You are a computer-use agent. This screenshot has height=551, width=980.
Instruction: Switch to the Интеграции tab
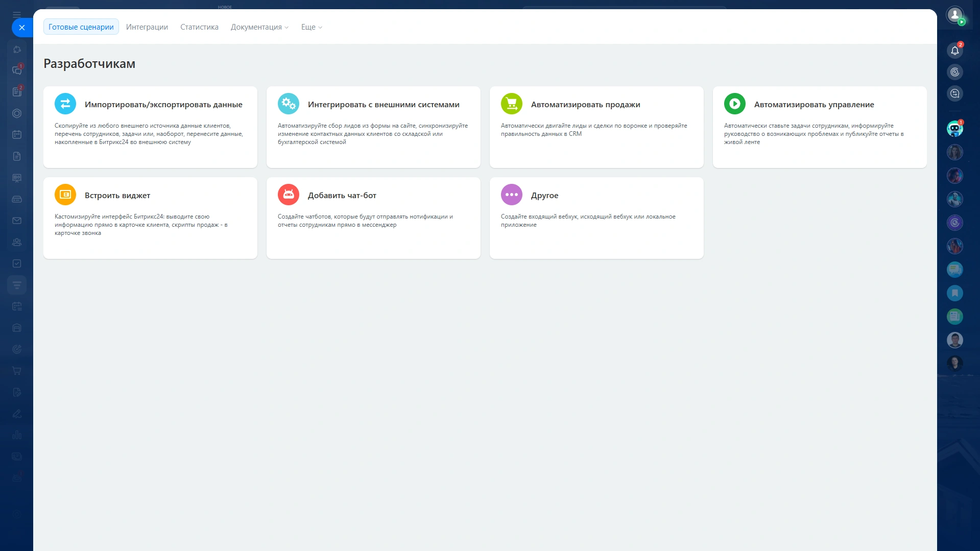147,27
